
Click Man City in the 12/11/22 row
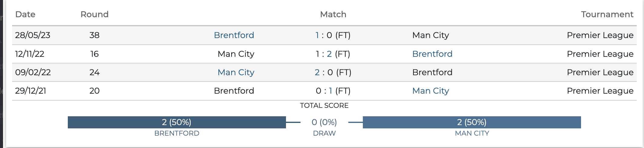pyautogui.click(x=236, y=54)
